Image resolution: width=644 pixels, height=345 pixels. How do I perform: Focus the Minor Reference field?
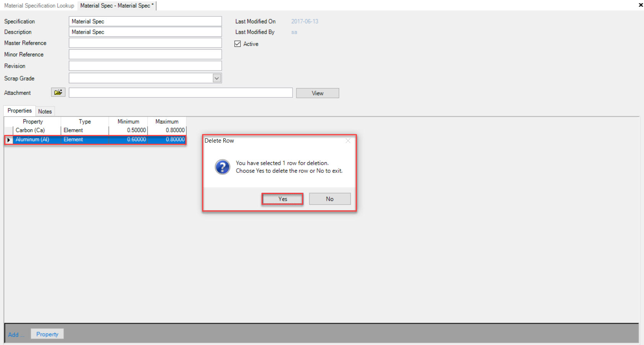(x=145, y=54)
